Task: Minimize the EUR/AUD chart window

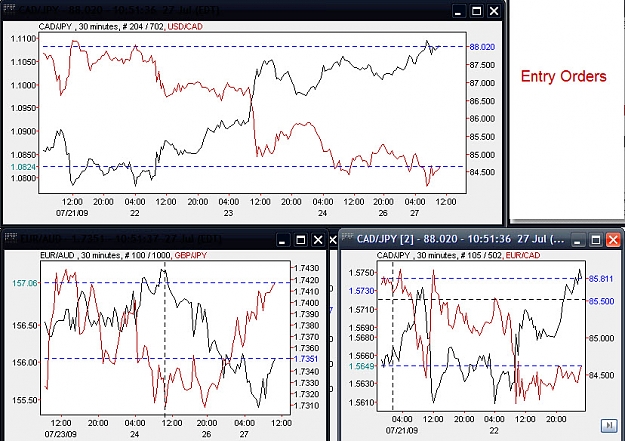Action: point(283,240)
